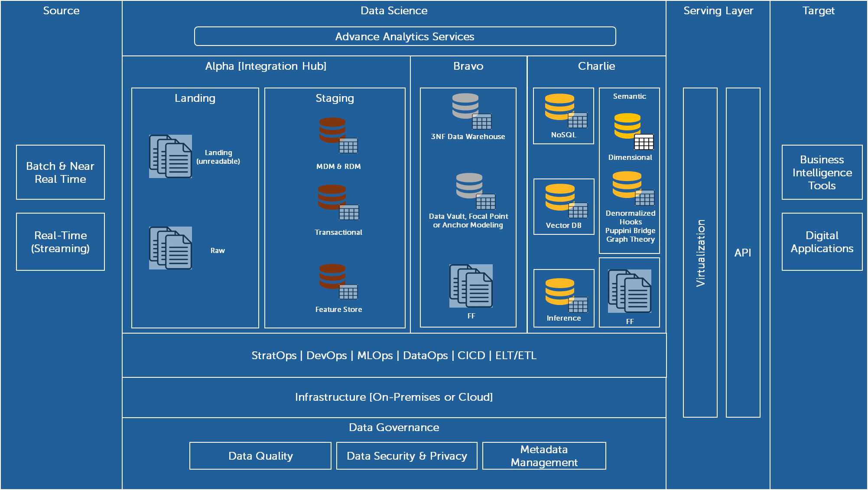868x490 pixels.
Task: Select the Serving Layer heading
Action: (x=718, y=11)
